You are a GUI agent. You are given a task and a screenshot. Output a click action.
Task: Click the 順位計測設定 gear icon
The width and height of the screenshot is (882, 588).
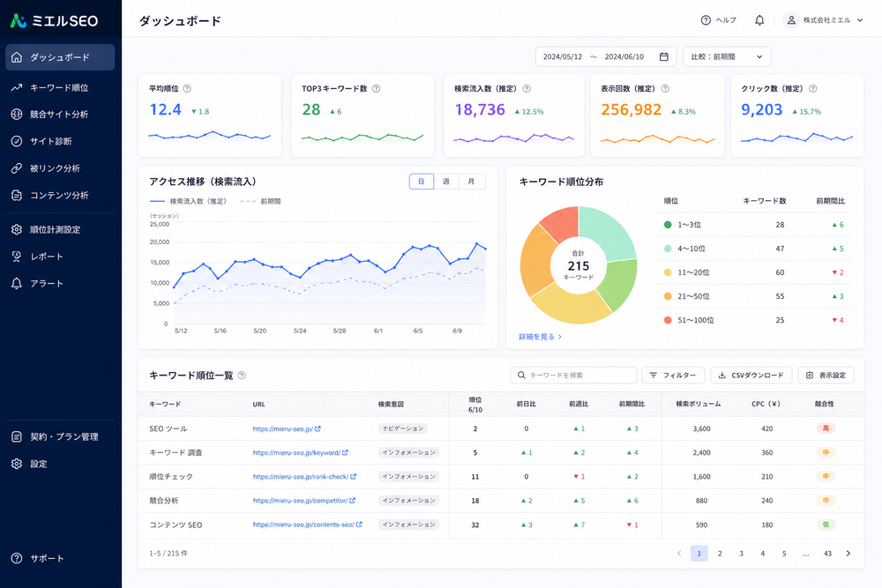(17, 229)
